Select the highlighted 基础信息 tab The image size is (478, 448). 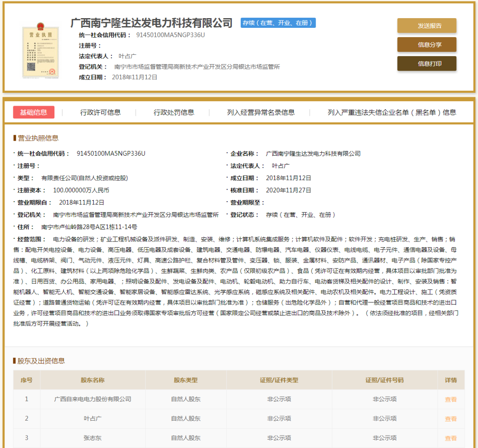[34, 112]
